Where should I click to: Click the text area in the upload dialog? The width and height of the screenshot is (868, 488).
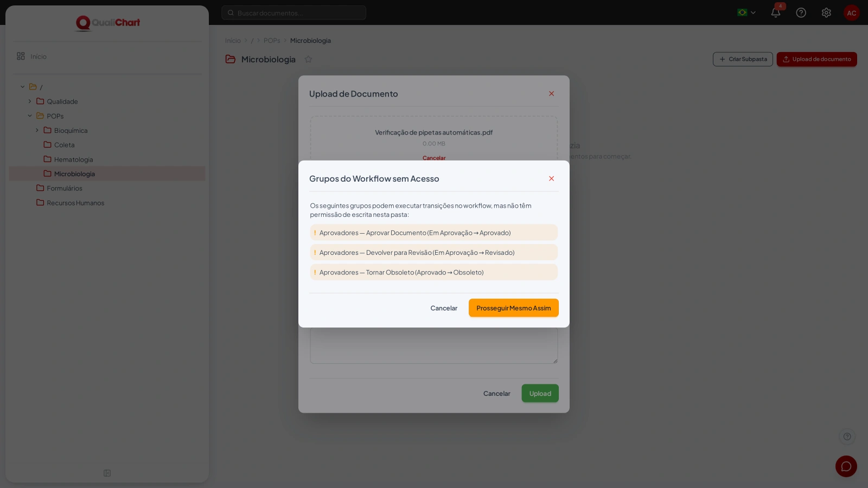tap(433, 346)
